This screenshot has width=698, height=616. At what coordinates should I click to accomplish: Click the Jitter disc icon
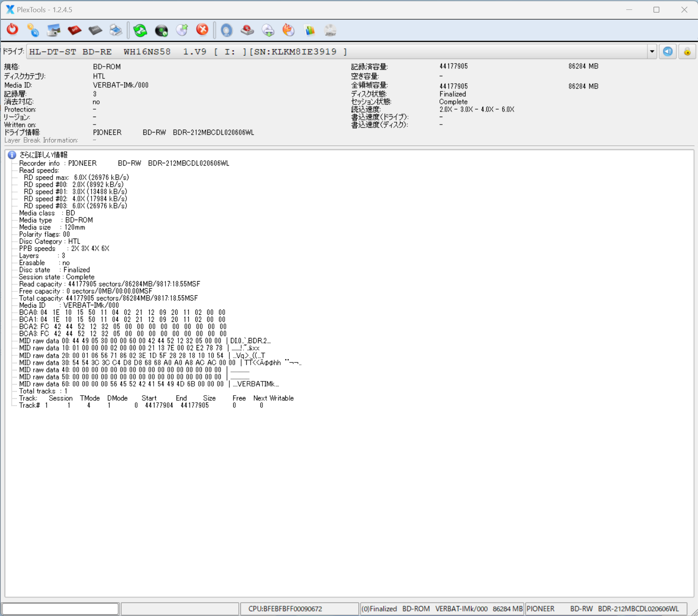coord(330,30)
